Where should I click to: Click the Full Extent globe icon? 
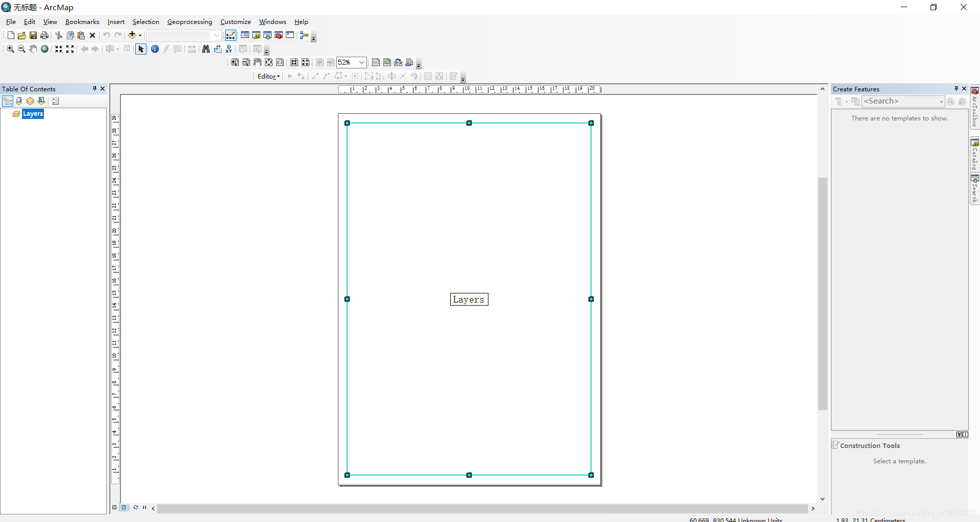(x=44, y=49)
